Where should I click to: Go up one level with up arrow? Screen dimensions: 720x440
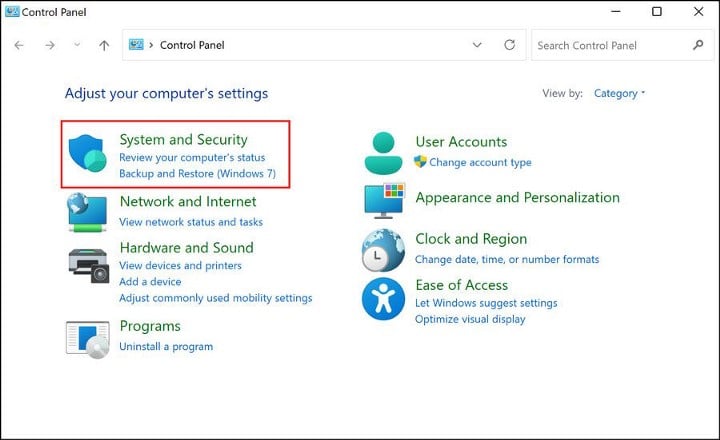pos(104,45)
